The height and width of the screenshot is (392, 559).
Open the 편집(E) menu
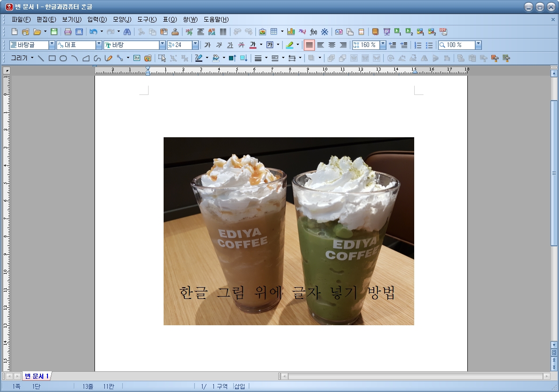(x=47, y=20)
